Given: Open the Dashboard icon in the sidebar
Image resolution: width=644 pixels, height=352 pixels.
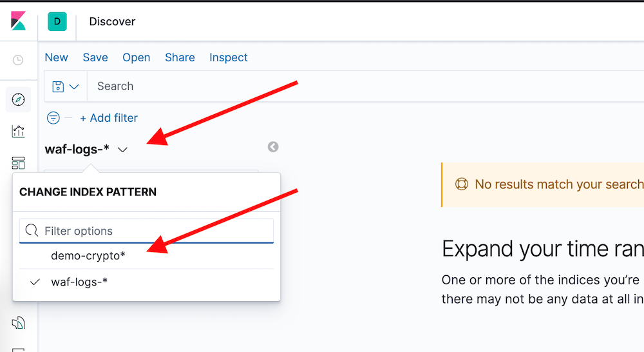Looking at the screenshot, I should click(18, 163).
